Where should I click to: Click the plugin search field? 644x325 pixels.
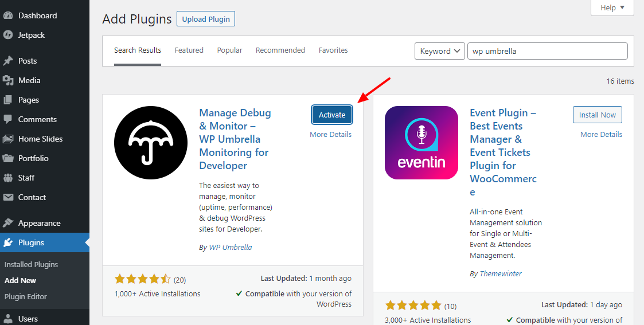548,51
